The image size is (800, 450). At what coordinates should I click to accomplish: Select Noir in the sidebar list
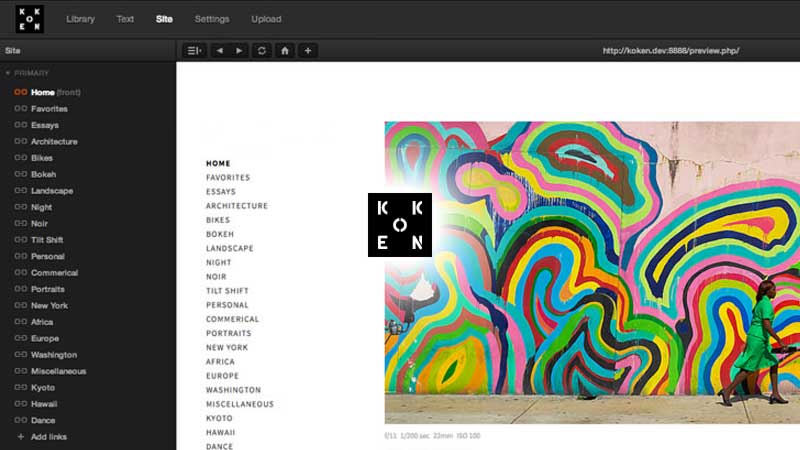[39, 223]
